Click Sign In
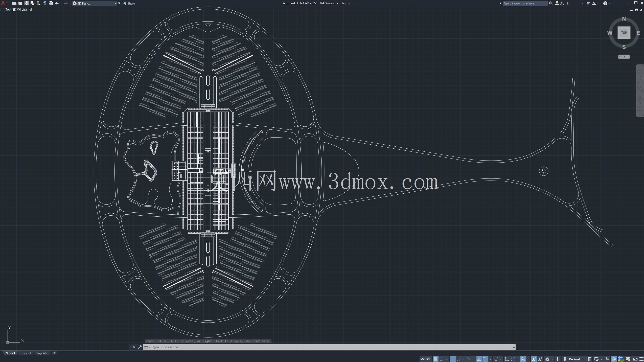This screenshot has height=362, width=644. 562,4
